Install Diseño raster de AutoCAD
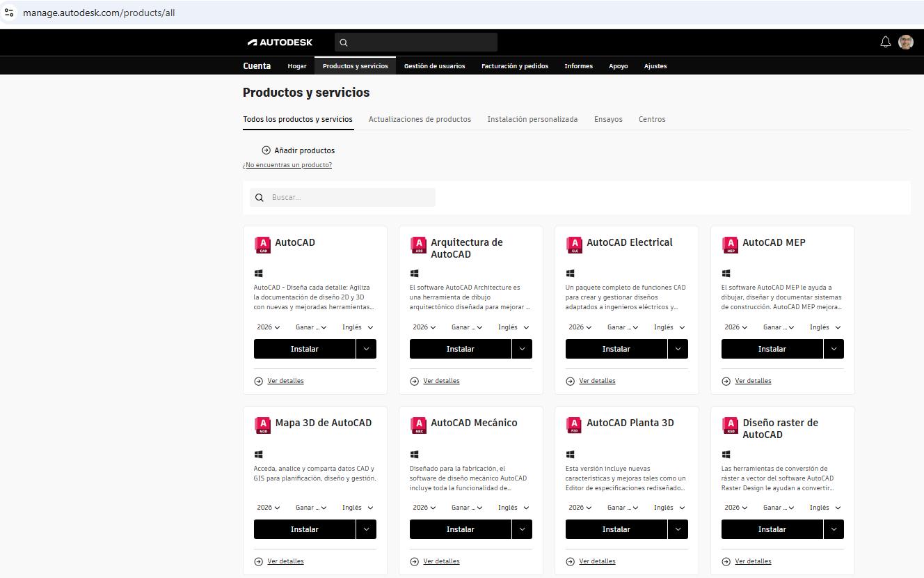924x578 pixels. click(772, 529)
